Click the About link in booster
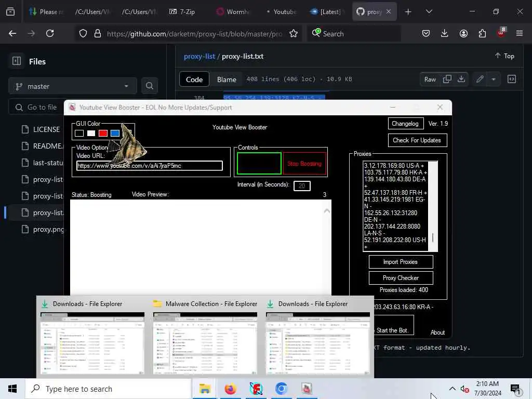 point(437,332)
